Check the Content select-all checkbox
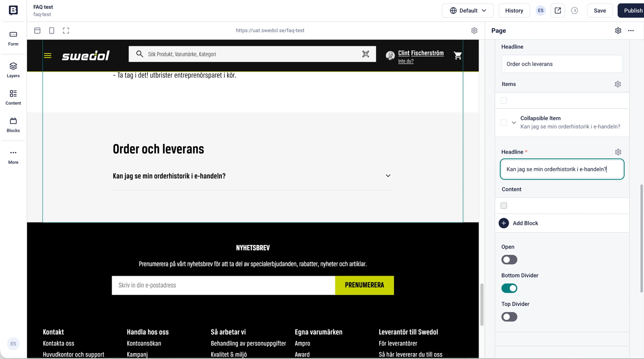 (x=504, y=206)
